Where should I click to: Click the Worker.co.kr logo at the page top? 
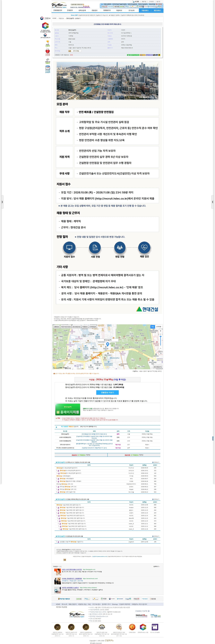[x=59, y=5]
